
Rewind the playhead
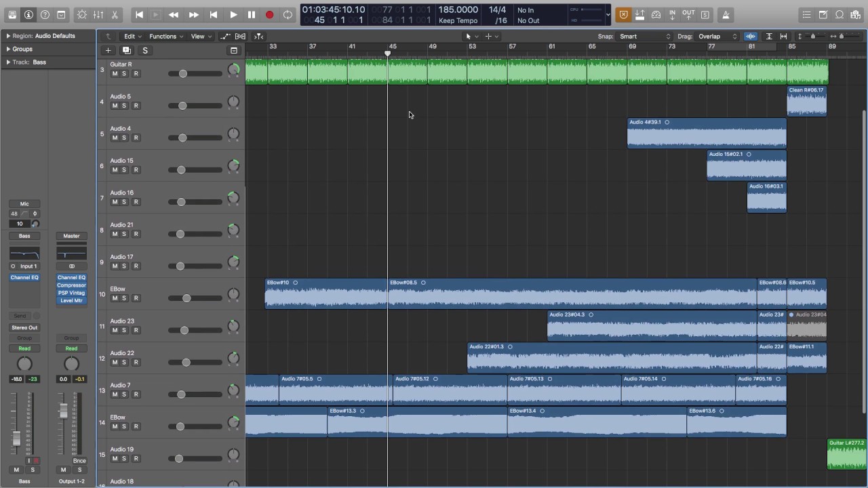[174, 15]
